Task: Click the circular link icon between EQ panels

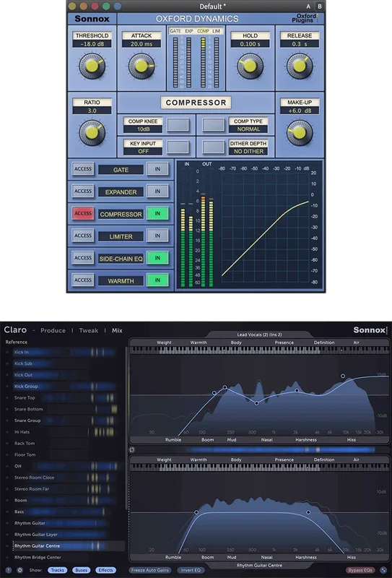Action: 132,449
